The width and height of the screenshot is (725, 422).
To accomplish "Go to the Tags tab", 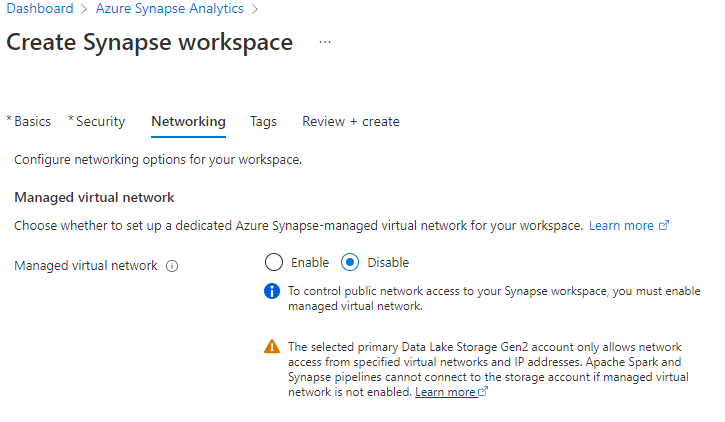I will 263,122.
